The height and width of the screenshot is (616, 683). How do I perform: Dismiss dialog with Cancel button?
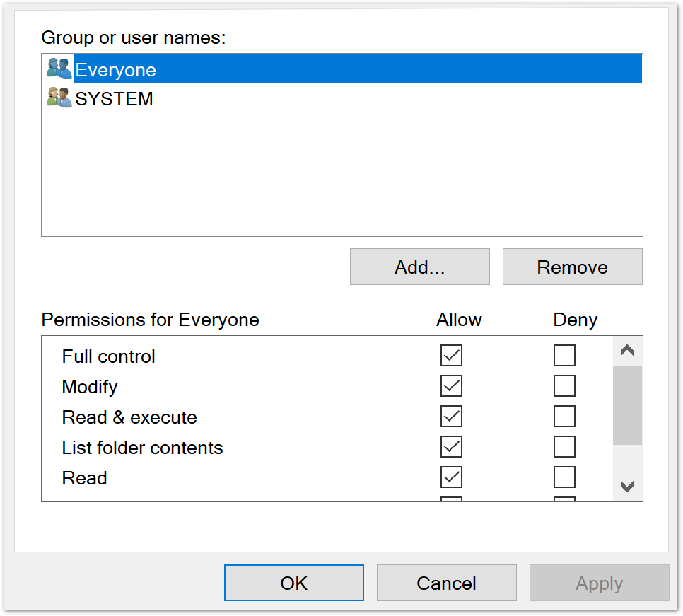(x=446, y=583)
